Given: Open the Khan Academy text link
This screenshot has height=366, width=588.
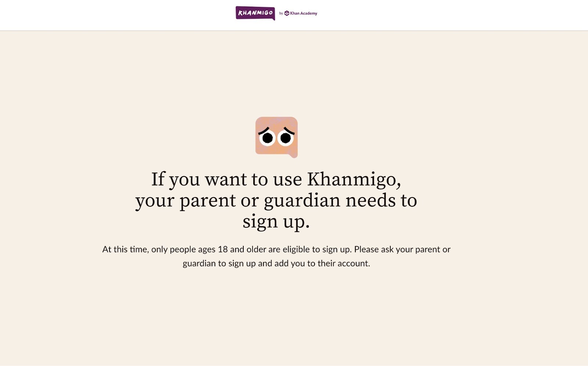Looking at the screenshot, I should tap(304, 13).
